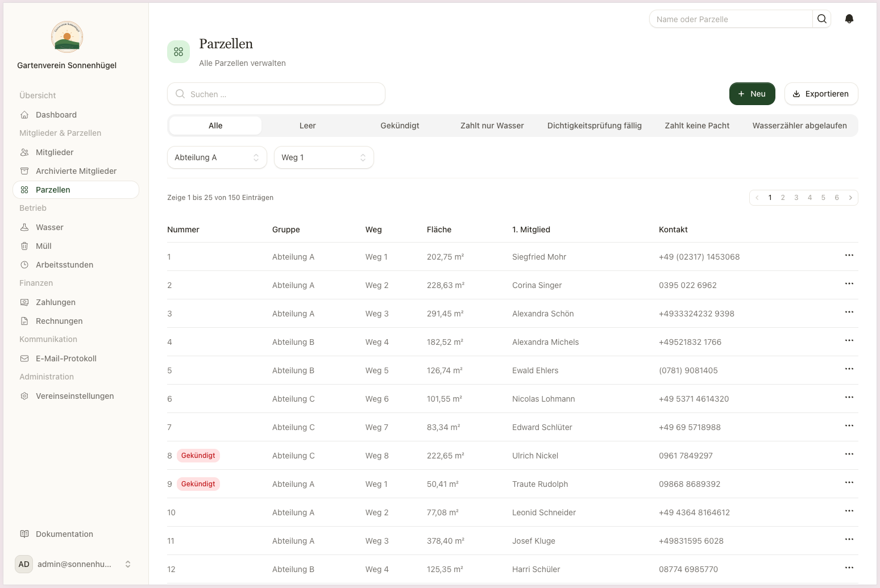The image size is (880, 588).
Task: Click phone number +49 (02317) 1453068
Action: click(x=699, y=257)
